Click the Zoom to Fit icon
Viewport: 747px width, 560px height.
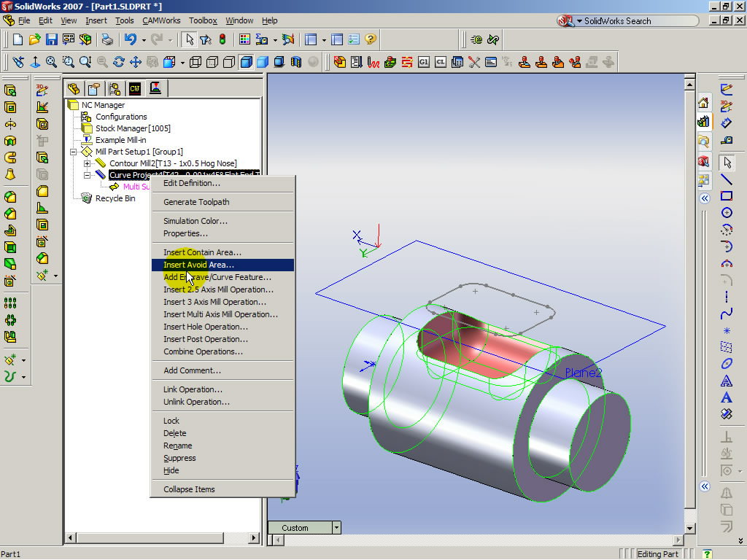[x=52, y=62]
